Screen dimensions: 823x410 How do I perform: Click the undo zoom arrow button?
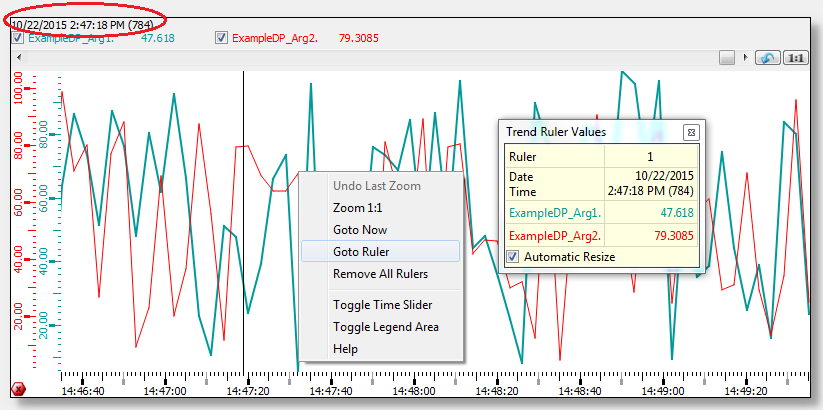pos(767,58)
